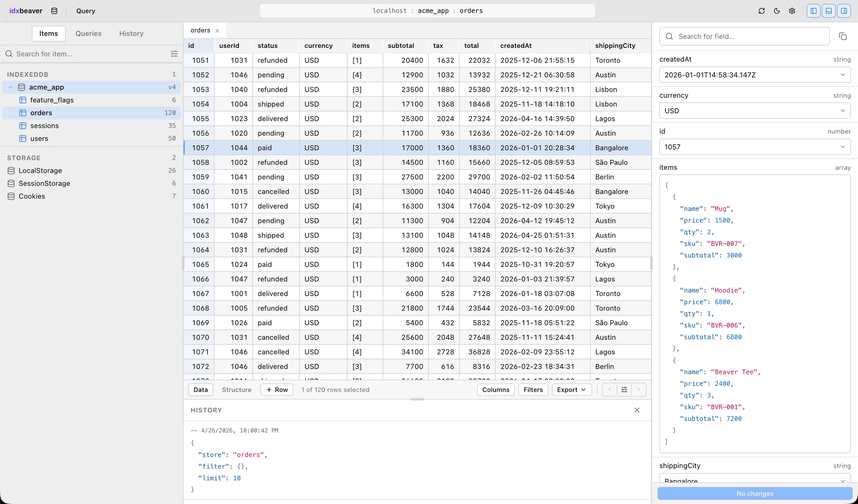Click the database icon beside idxbeaver logo
Image resolution: width=858 pixels, height=504 pixels.
click(54, 11)
